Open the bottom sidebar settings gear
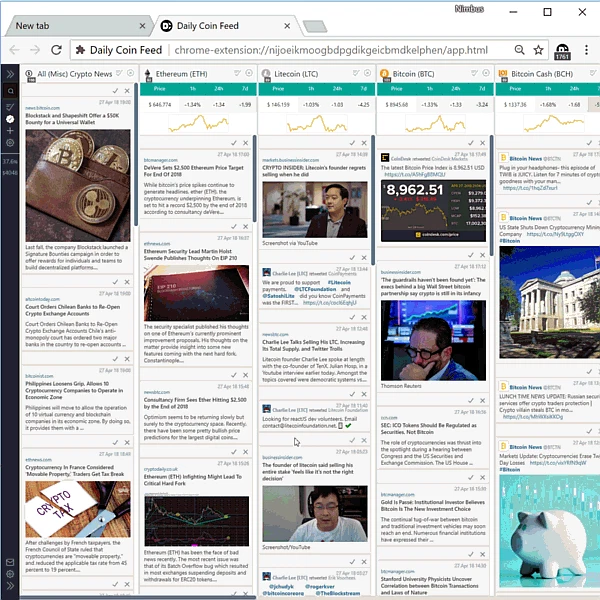Image resolution: width=600 pixels, height=600 pixels. (10, 574)
